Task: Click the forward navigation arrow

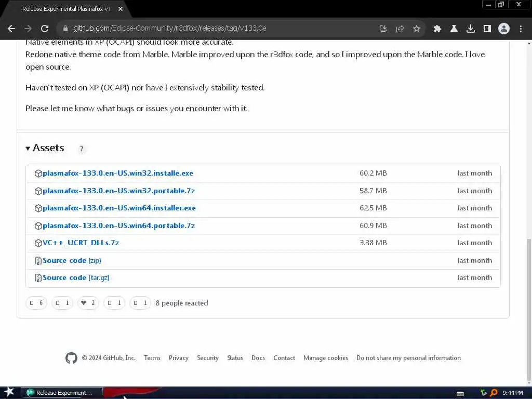Action: pyautogui.click(x=28, y=29)
